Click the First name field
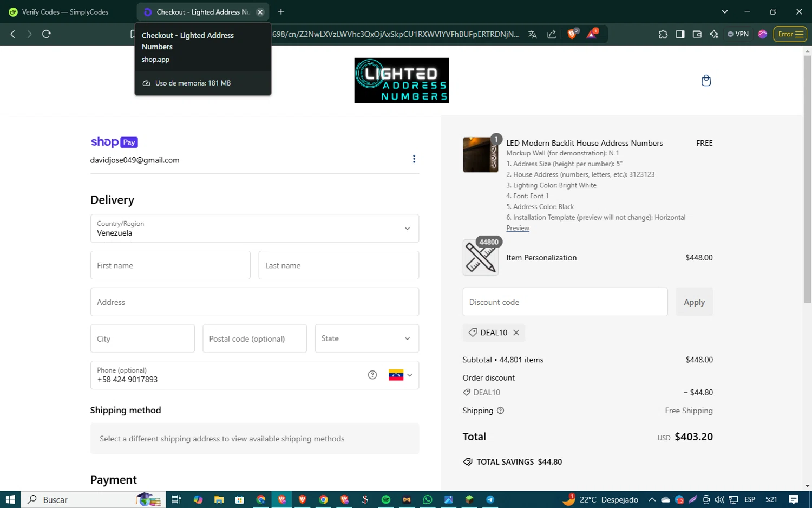The height and width of the screenshot is (508, 812). coord(171,265)
